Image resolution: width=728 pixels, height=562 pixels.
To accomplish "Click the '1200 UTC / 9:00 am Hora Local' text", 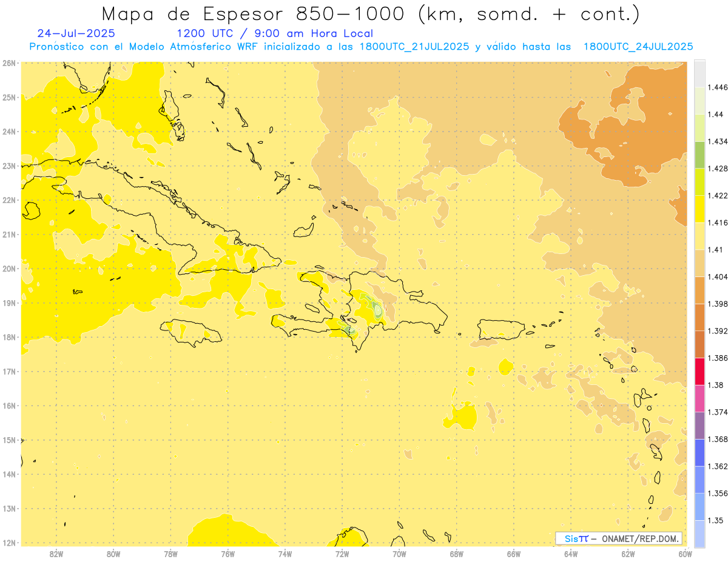I will (275, 33).
